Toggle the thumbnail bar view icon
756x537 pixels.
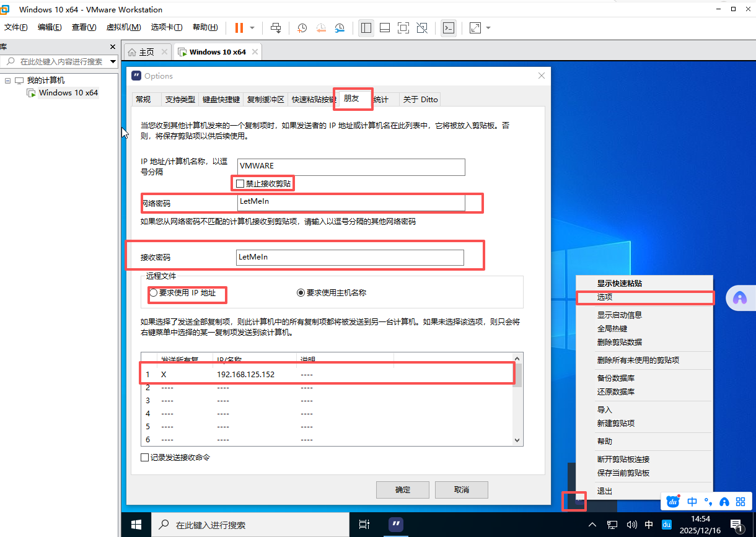click(384, 28)
